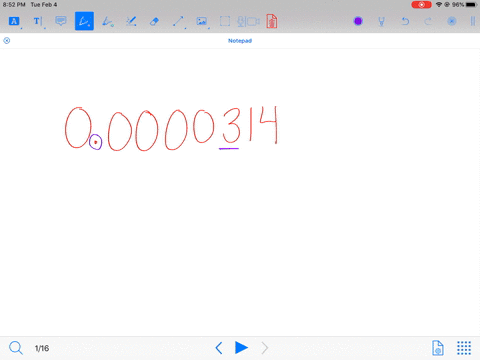480x360 pixels.
Task: Open the insert image tool
Action: tap(202, 21)
